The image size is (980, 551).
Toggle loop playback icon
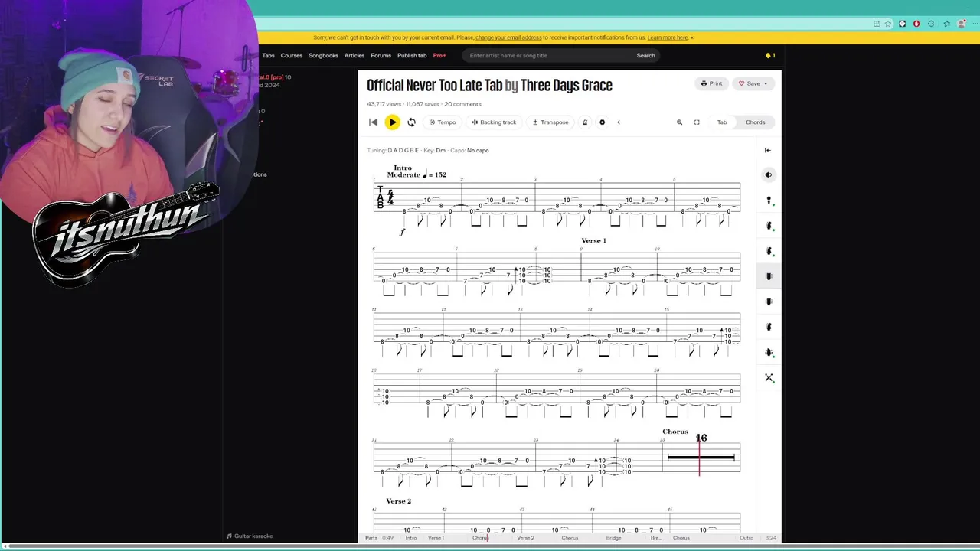coord(411,122)
